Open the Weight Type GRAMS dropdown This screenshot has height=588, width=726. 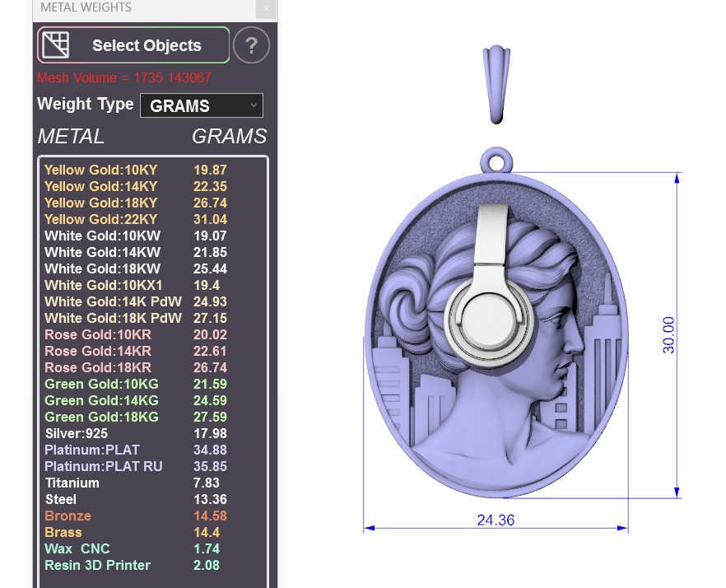(x=202, y=105)
